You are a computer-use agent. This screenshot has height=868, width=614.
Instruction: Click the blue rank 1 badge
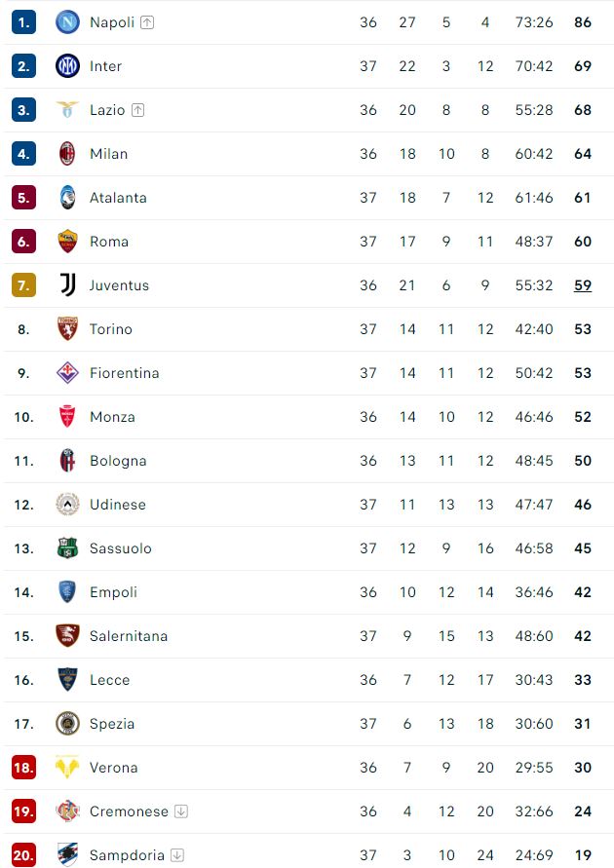pyautogui.click(x=23, y=21)
